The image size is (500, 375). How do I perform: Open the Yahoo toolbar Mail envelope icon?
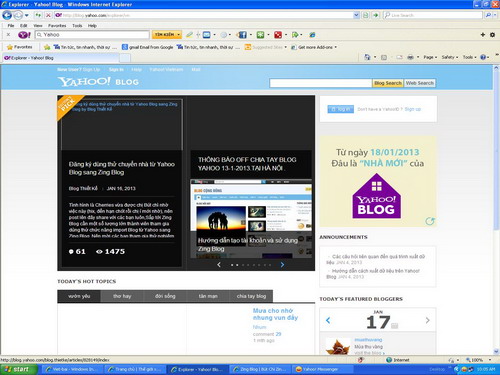207,35
